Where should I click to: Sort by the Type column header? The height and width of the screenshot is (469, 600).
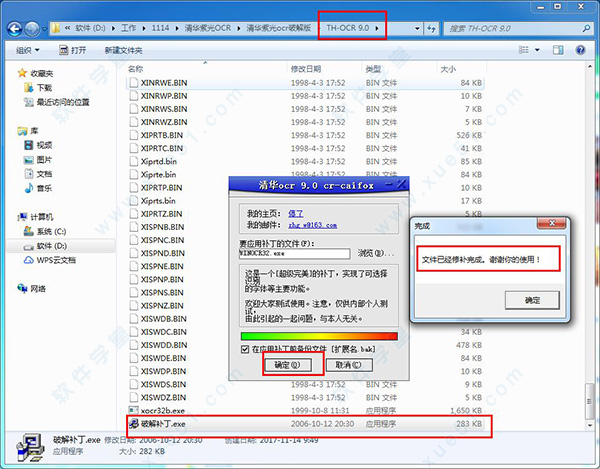399,69
